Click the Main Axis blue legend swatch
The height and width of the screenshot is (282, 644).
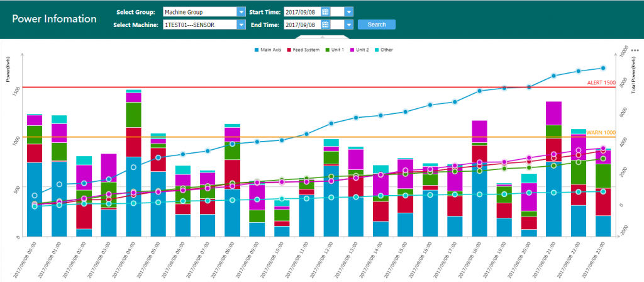point(257,50)
